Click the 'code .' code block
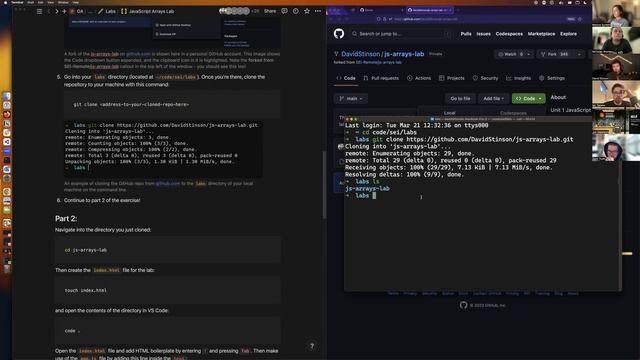640x360 pixels. coord(168,331)
